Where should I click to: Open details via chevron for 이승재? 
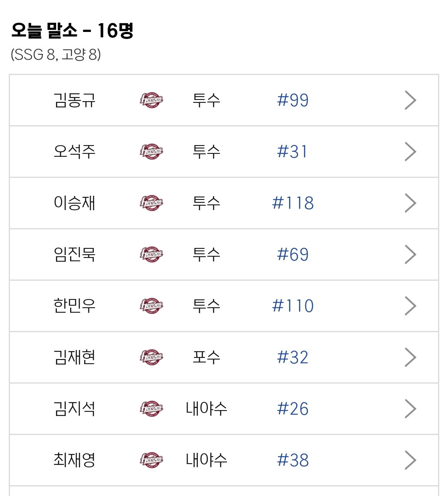pyautogui.click(x=410, y=203)
